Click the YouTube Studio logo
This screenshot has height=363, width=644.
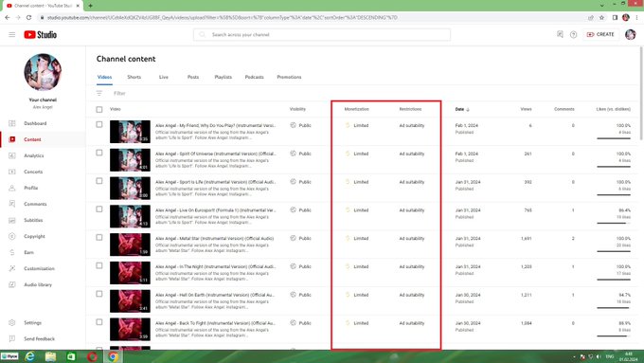[40, 34]
